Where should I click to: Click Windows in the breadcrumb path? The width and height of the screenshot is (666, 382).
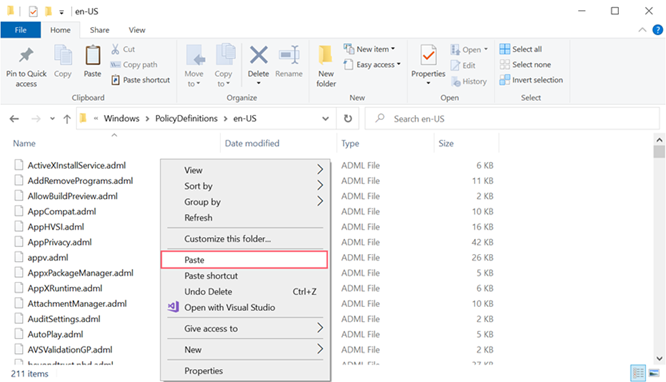[x=121, y=119]
